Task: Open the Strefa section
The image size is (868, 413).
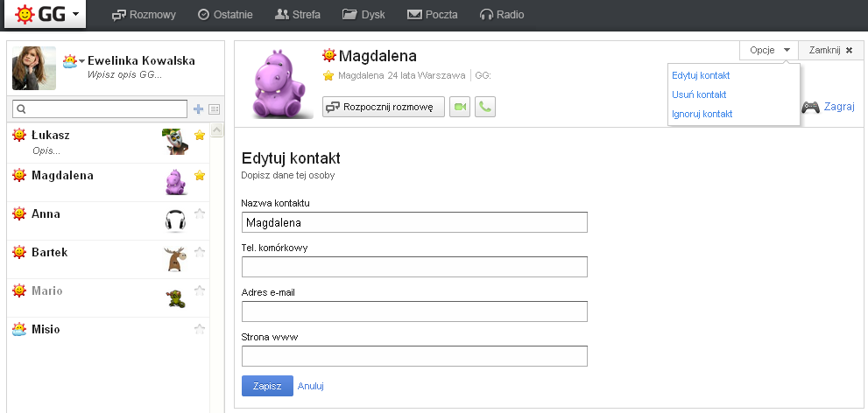Action: click(298, 15)
